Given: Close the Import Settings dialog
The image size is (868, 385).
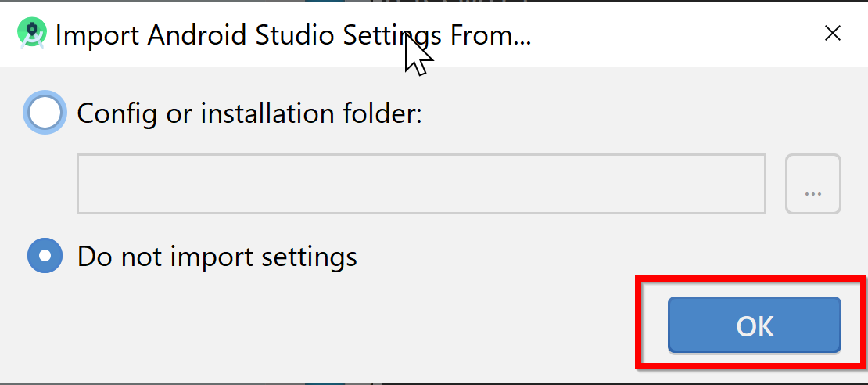Looking at the screenshot, I should [832, 34].
